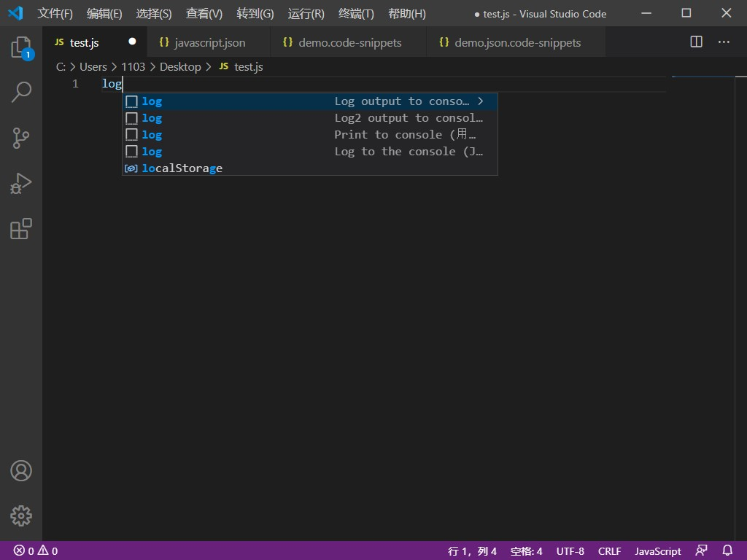Click the snippet icon of 'Log2 output' suggestion

[x=131, y=118]
